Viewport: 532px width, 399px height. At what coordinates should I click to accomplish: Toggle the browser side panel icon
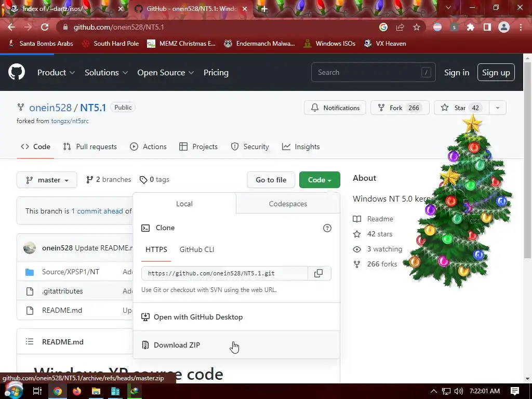487,27
